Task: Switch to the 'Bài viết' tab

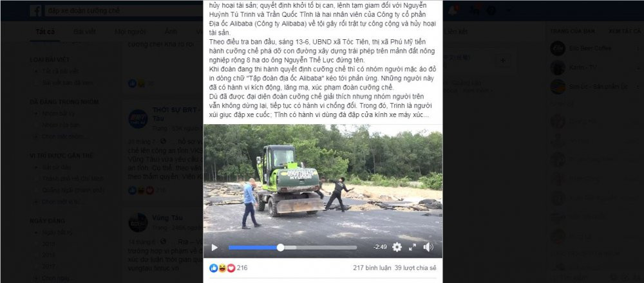Action: click(84, 32)
